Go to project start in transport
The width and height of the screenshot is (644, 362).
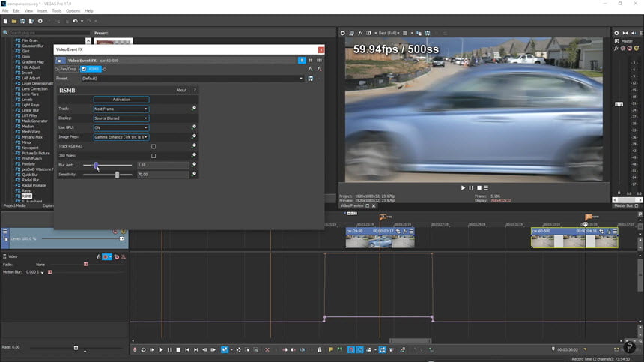click(x=187, y=350)
